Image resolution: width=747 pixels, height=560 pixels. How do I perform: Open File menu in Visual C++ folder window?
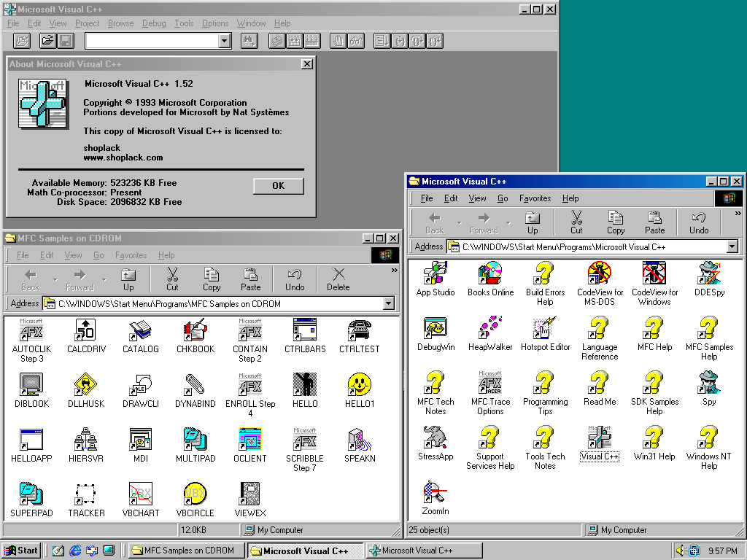427,198
